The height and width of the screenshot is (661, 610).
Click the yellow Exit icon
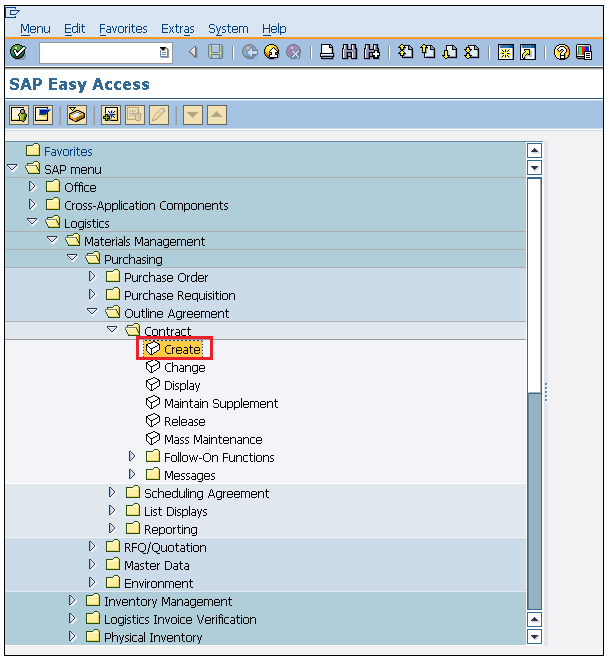(x=272, y=52)
